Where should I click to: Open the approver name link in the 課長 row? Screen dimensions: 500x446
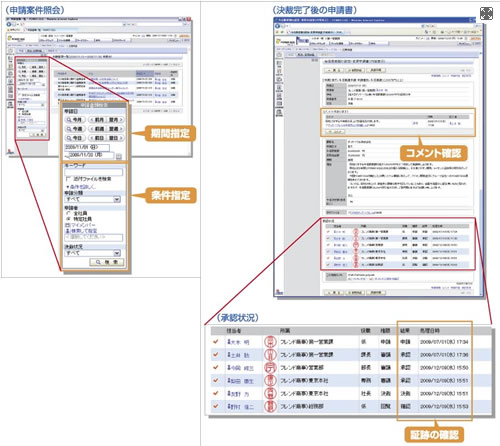click(238, 355)
